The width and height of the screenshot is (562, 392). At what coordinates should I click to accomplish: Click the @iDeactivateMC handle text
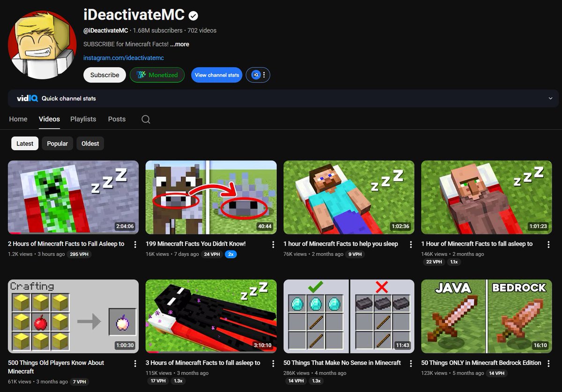pos(105,30)
